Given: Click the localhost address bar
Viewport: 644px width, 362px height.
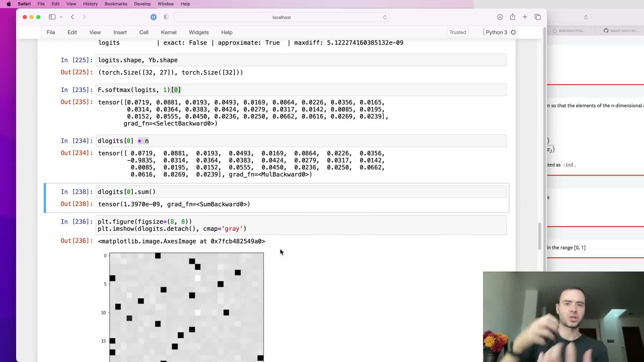Looking at the screenshot, I should [x=281, y=17].
